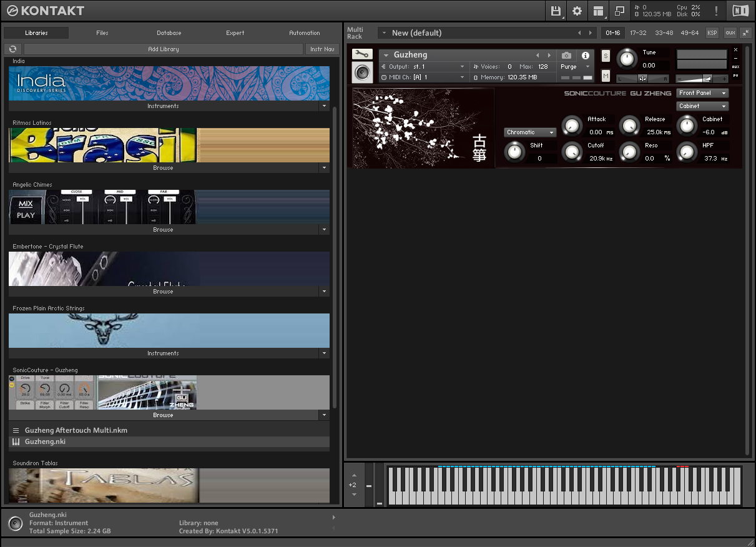
Task: Toggle the KSP multi script editor
Action: click(712, 32)
